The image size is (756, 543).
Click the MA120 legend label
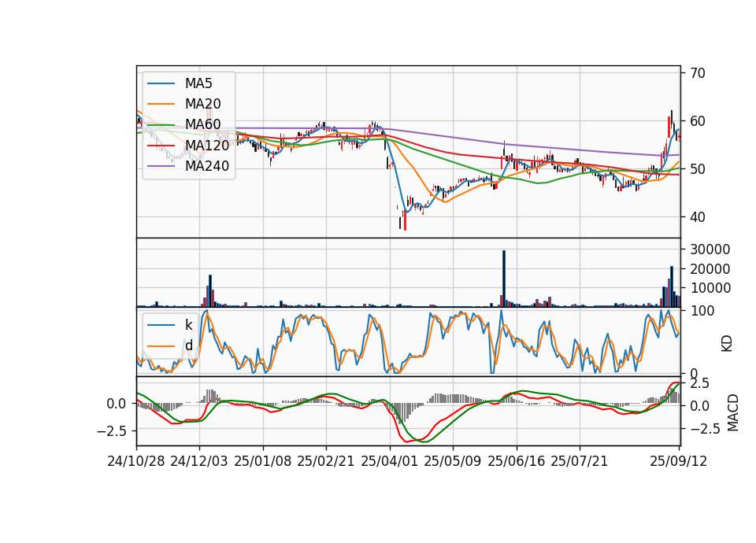coord(207,145)
